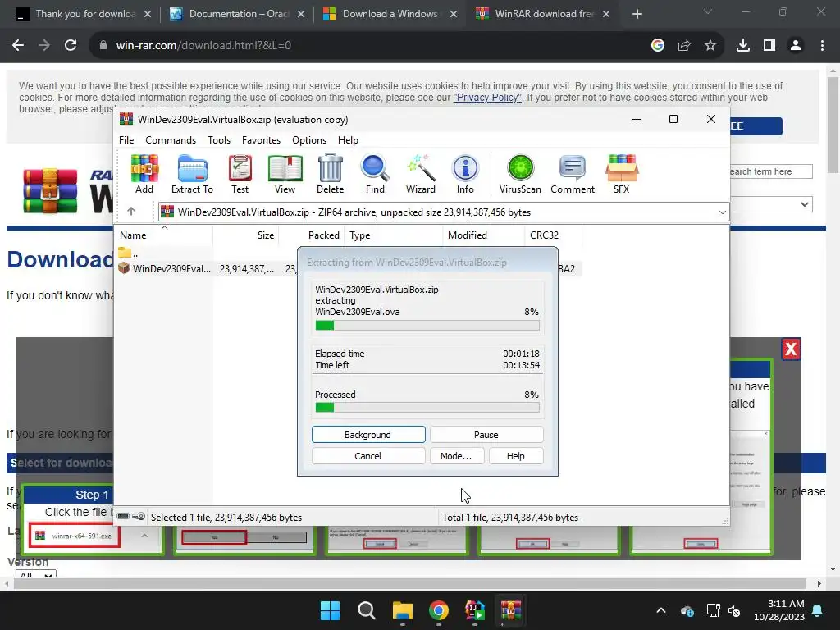Expand WinRAR archive path dropdown

(722, 212)
